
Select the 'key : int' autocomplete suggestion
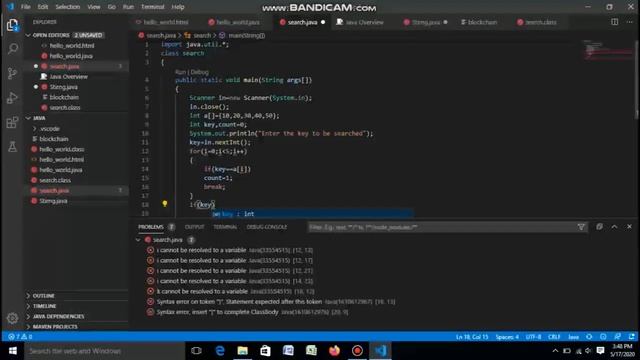(313, 214)
